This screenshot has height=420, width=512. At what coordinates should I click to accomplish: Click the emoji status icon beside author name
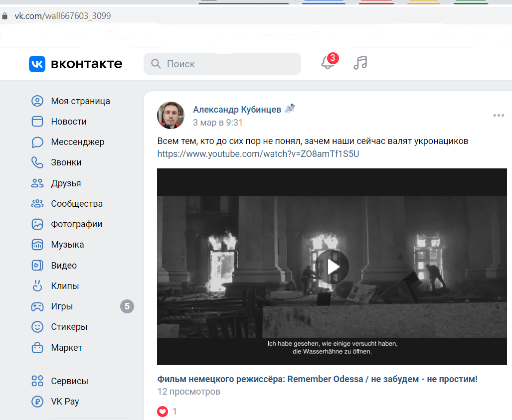pos(290,109)
